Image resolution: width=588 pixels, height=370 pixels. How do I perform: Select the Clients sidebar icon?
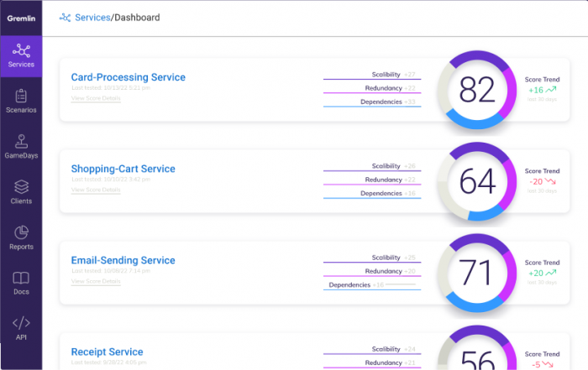(21, 186)
